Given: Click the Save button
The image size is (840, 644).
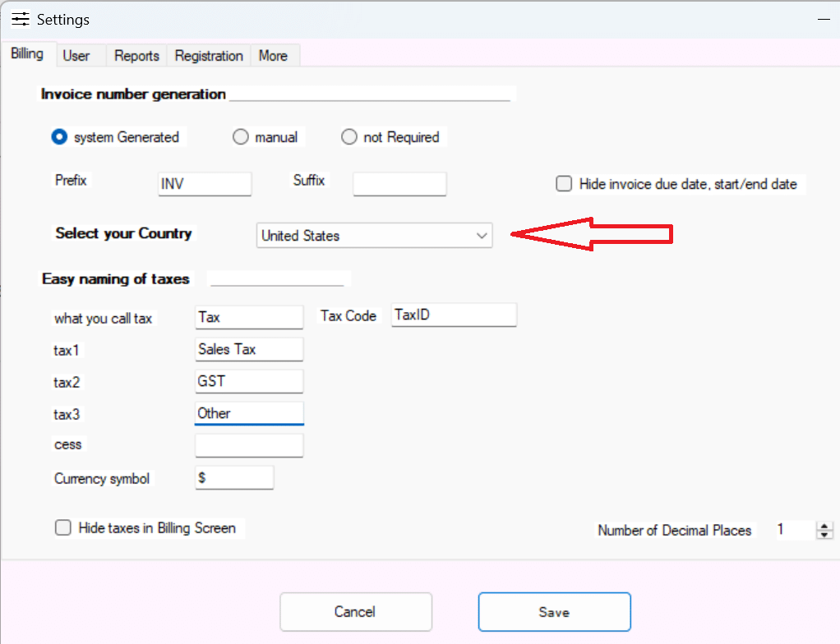Looking at the screenshot, I should pos(554,612).
